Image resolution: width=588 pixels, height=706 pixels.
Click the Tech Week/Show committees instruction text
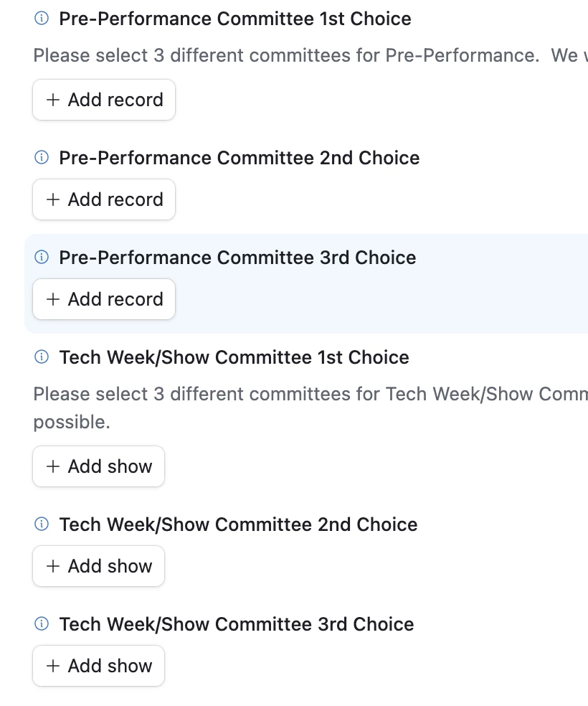coord(310,408)
